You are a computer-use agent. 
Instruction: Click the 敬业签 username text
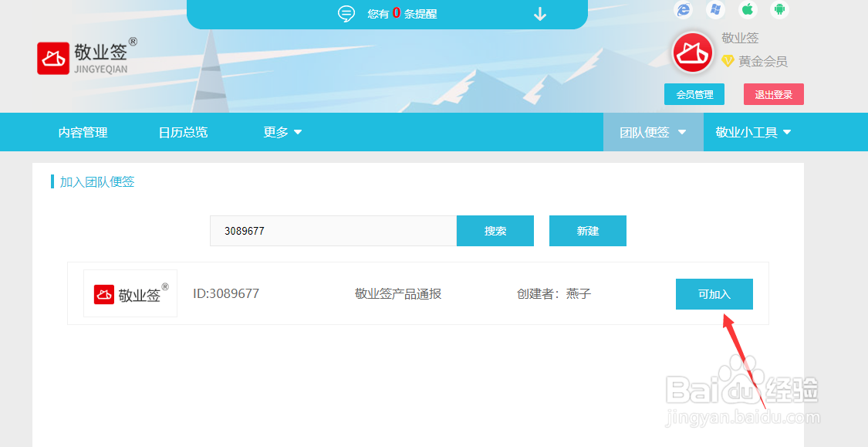coord(740,39)
